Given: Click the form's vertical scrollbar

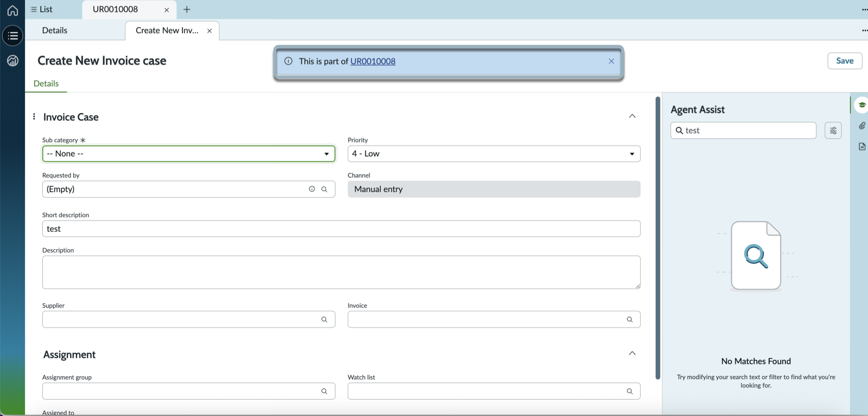Looking at the screenshot, I should point(658,238).
